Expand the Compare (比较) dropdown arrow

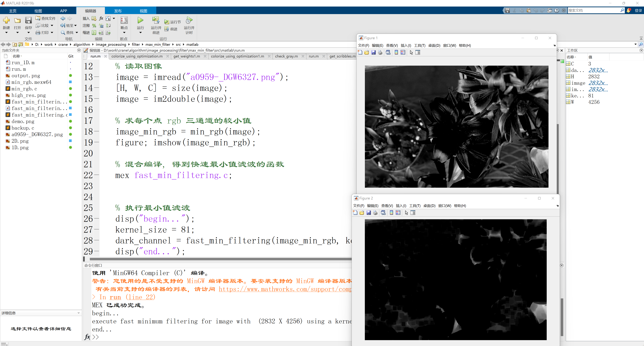click(x=52, y=25)
